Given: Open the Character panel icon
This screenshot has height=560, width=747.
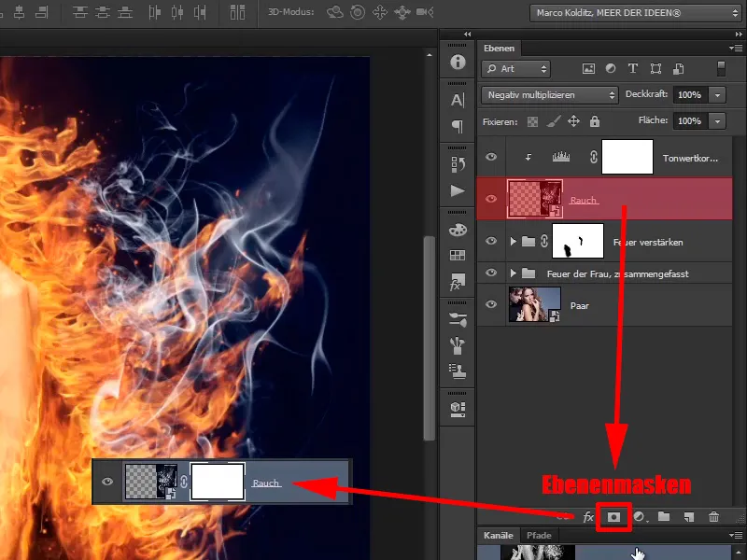Looking at the screenshot, I should (458, 100).
